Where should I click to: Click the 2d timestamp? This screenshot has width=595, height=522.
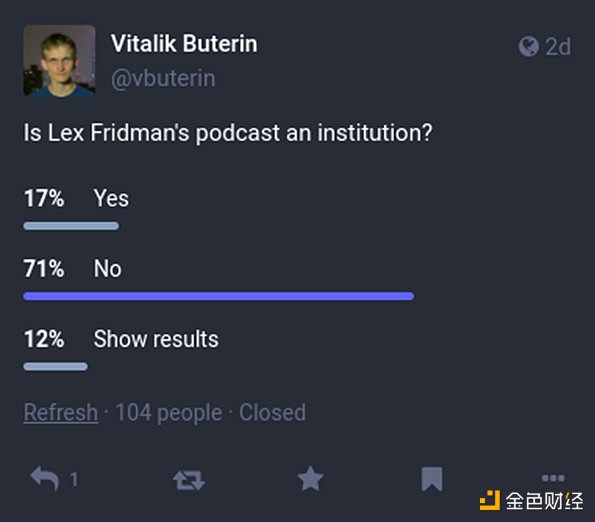(x=558, y=47)
